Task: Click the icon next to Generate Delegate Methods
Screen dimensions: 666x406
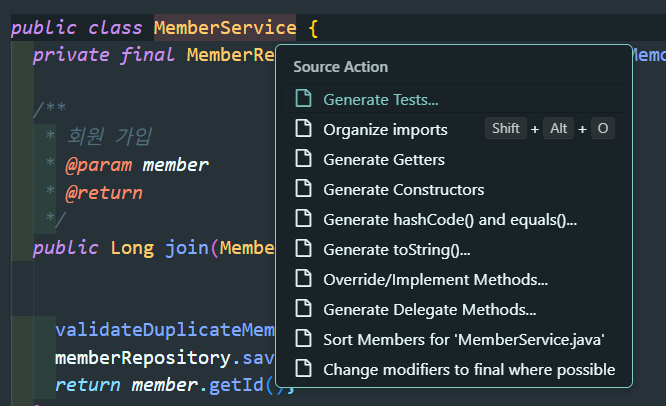Action: coord(303,309)
